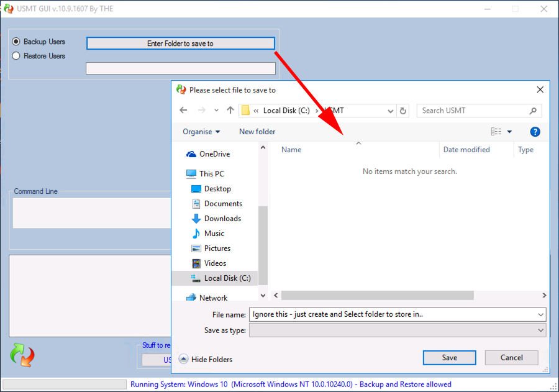Click the folder icon in the address bar

(245, 110)
